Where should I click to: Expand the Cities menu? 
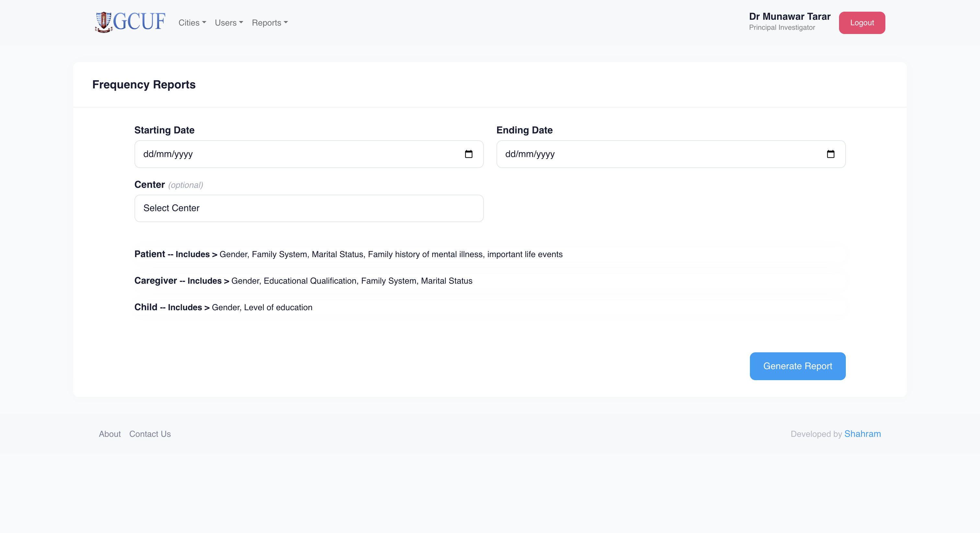(192, 23)
